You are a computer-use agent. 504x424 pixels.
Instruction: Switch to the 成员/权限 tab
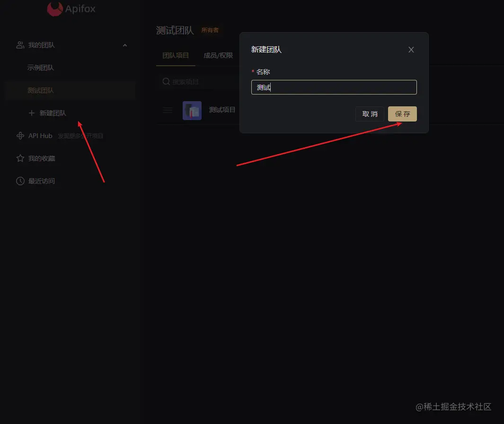click(218, 55)
